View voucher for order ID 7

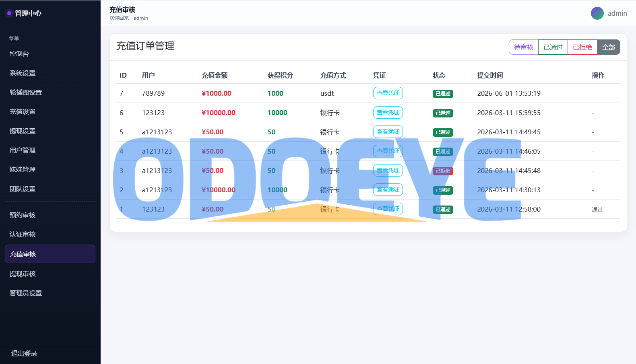coord(388,93)
